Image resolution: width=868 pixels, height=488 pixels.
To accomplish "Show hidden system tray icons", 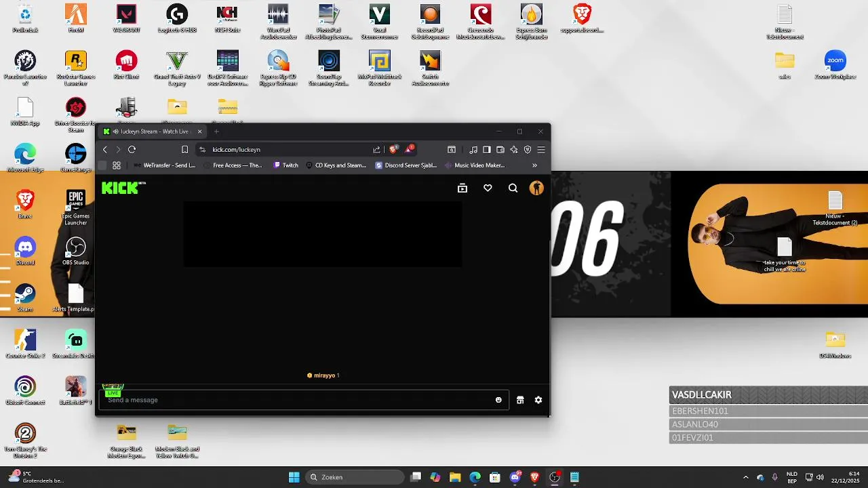I will (x=746, y=477).
